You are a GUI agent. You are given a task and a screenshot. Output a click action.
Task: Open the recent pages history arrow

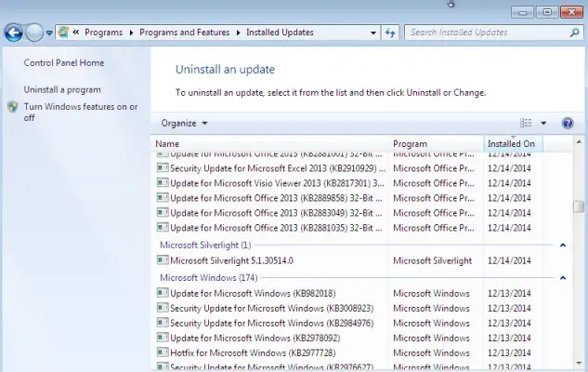[x=49, y=33]
